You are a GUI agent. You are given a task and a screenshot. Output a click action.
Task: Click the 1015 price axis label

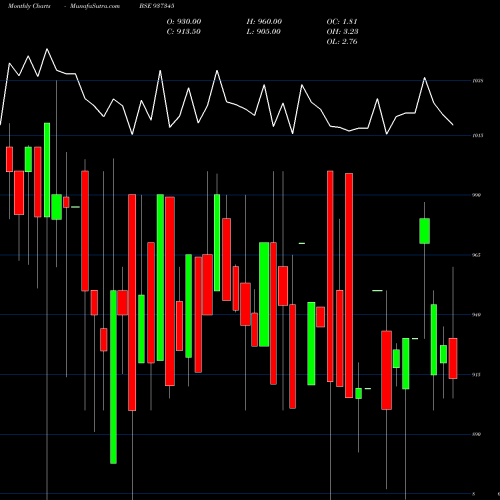(x=478, y=135)
